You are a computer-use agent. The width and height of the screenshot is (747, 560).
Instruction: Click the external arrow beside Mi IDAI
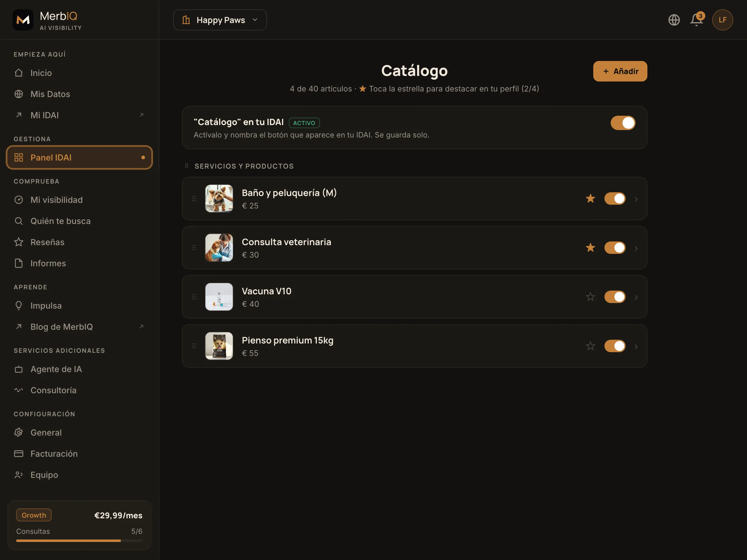pos(142,115)
